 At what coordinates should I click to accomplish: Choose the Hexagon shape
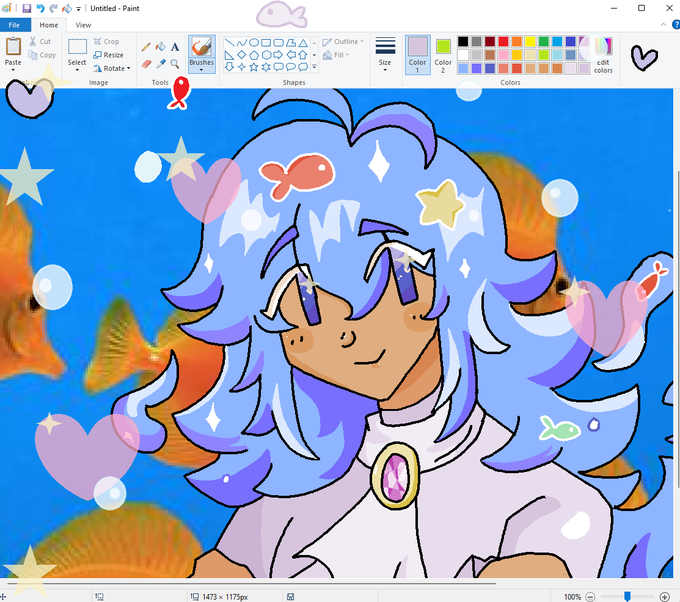(266, 55)
